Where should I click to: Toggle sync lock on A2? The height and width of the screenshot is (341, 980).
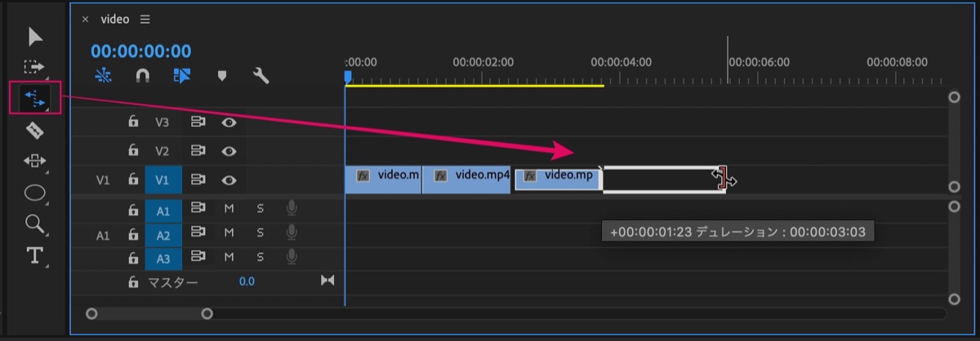(198, 234)
